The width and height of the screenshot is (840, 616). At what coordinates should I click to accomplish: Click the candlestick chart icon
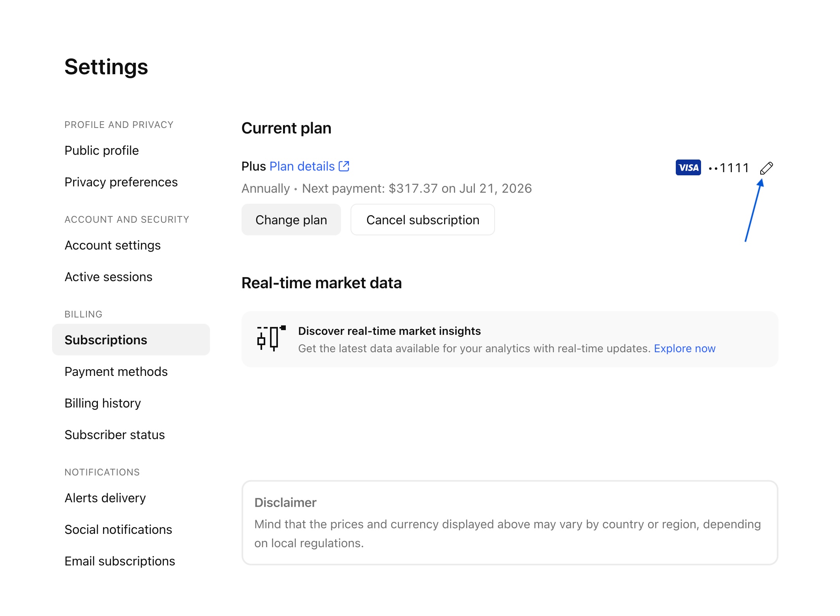click(x=271, y=338)
